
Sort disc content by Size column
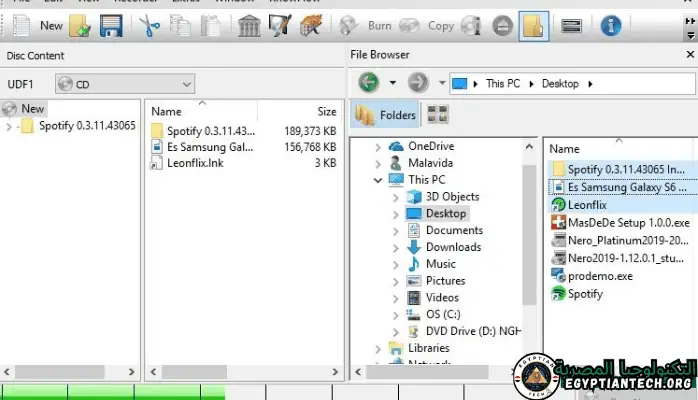(x=327, y=111)
